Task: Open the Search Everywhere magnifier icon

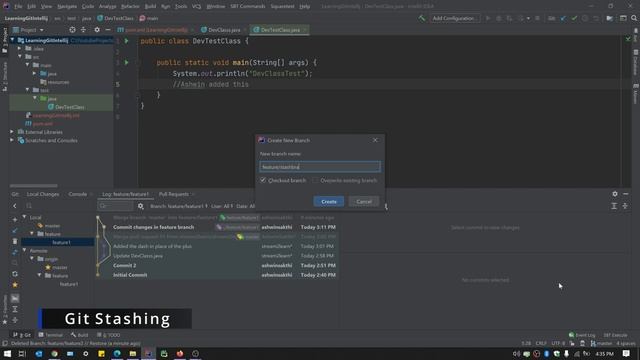Action: click(634, 18)
